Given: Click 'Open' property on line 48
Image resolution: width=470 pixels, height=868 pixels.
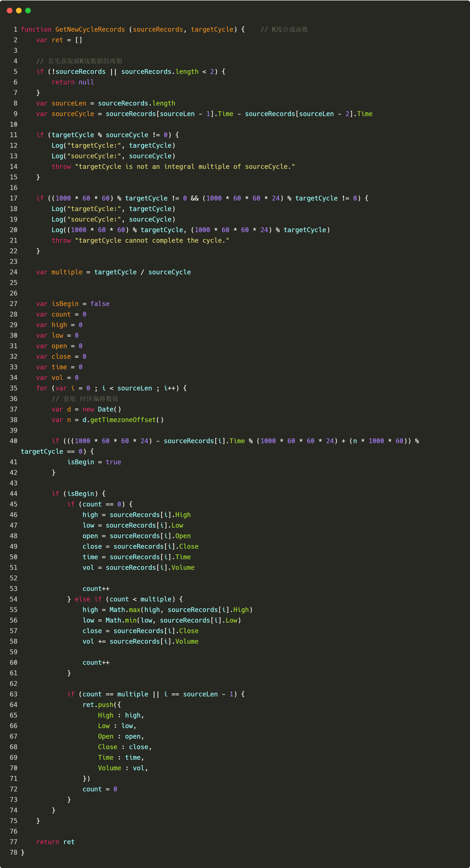Looking at the screenshot, I should 183,536.
